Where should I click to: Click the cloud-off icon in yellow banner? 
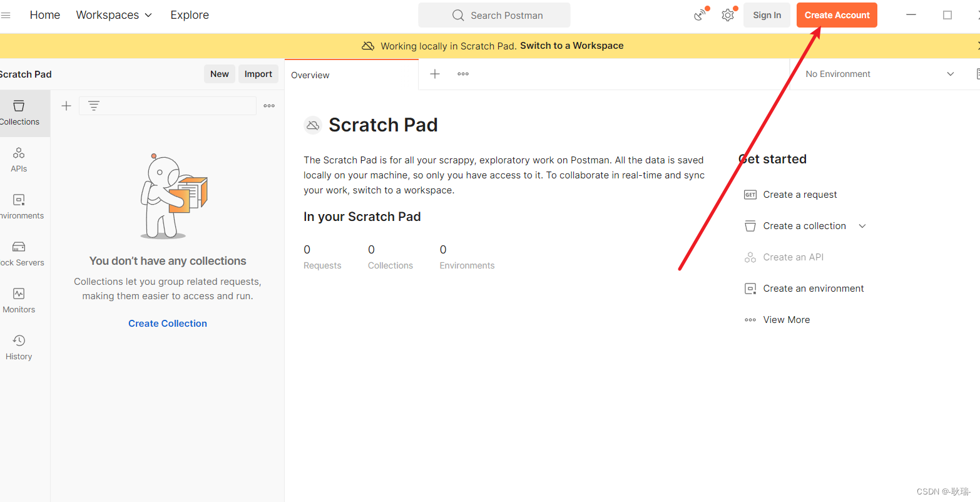pos(369,46)
